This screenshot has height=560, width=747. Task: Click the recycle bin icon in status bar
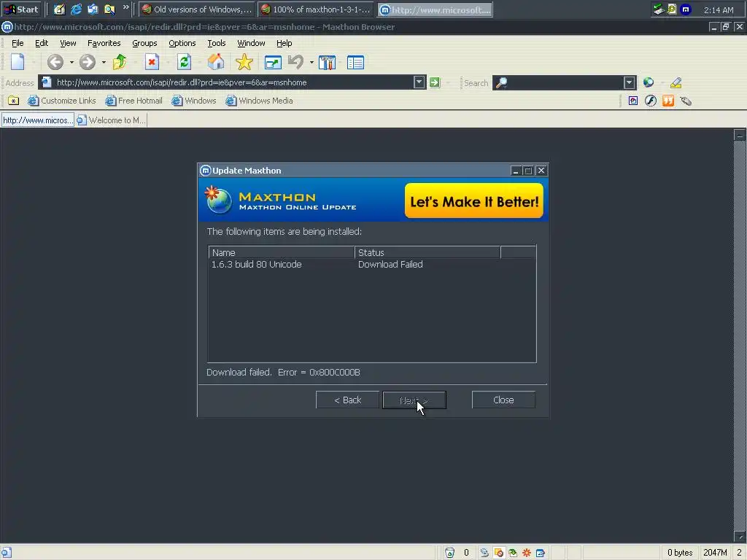[449, 553]
